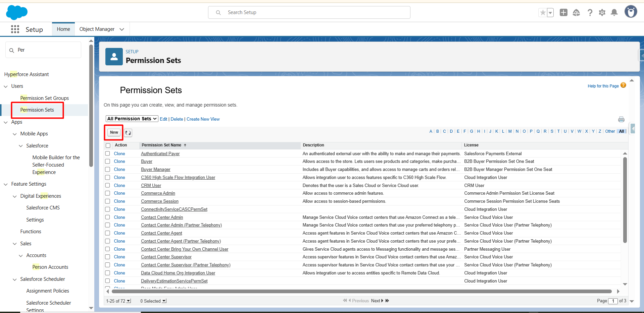644x313 pixels.
Task: Open the user profile avatar
Action: tap(631, 12)
